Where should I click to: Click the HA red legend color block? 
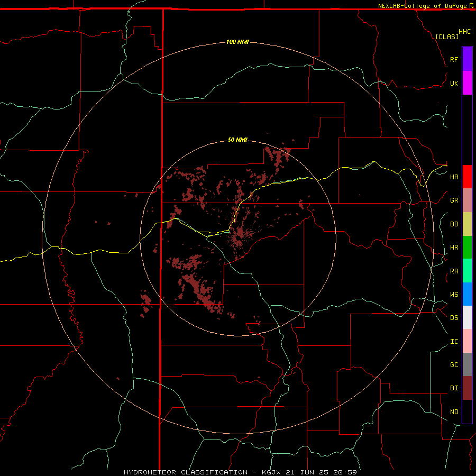[467, 177]
